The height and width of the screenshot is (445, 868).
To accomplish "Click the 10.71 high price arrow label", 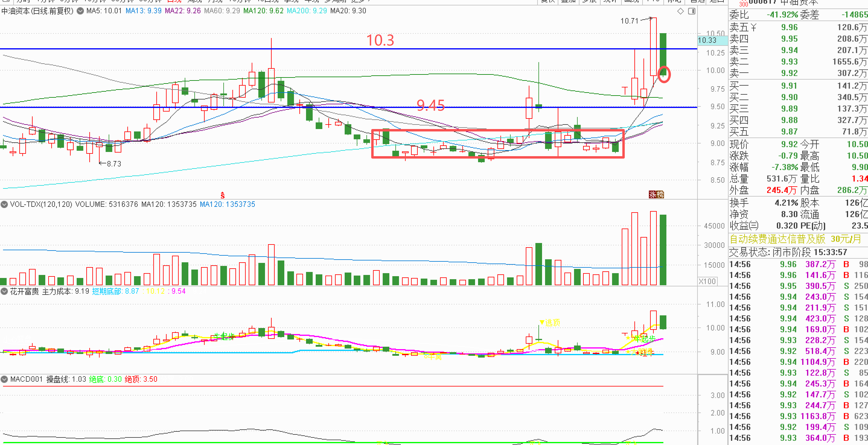I will point(630,21).
